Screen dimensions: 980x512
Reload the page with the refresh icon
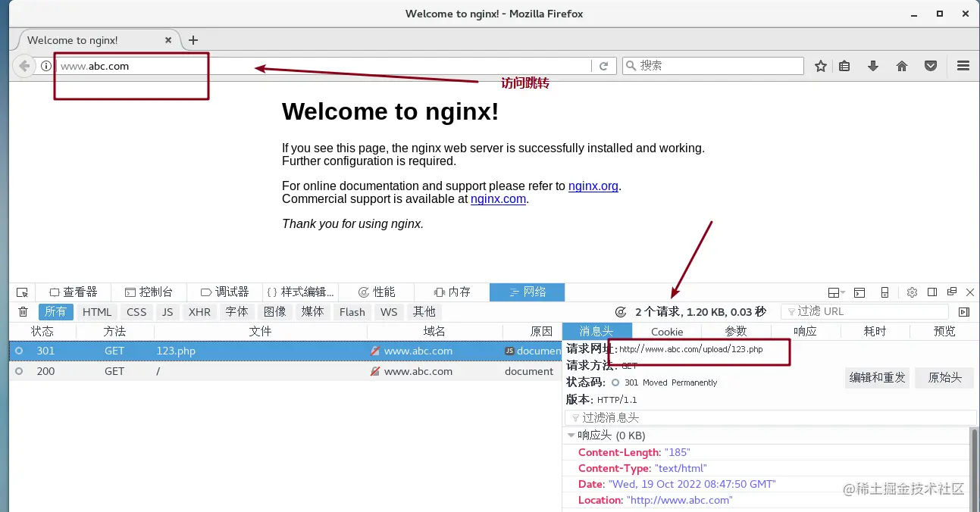[604, 66]
